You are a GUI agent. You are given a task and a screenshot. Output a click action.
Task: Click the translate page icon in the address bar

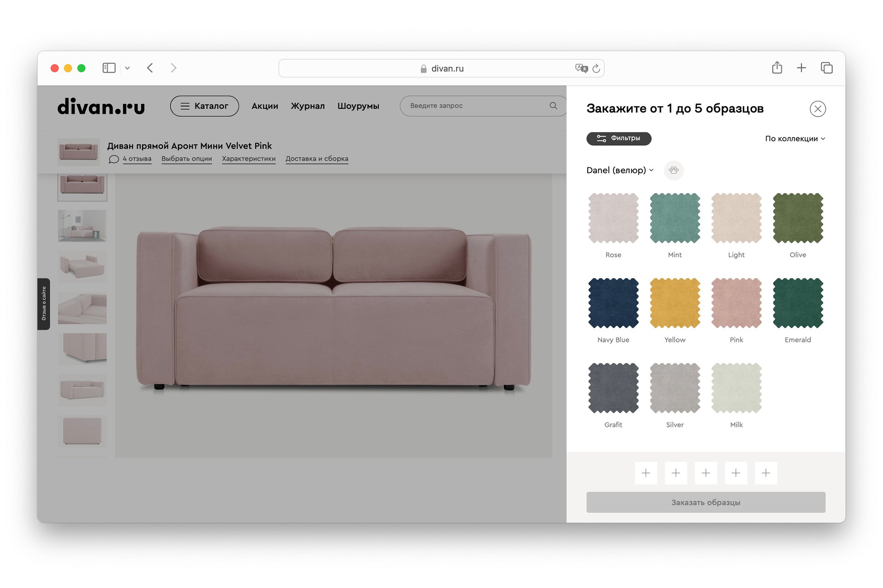coord(581,69)
